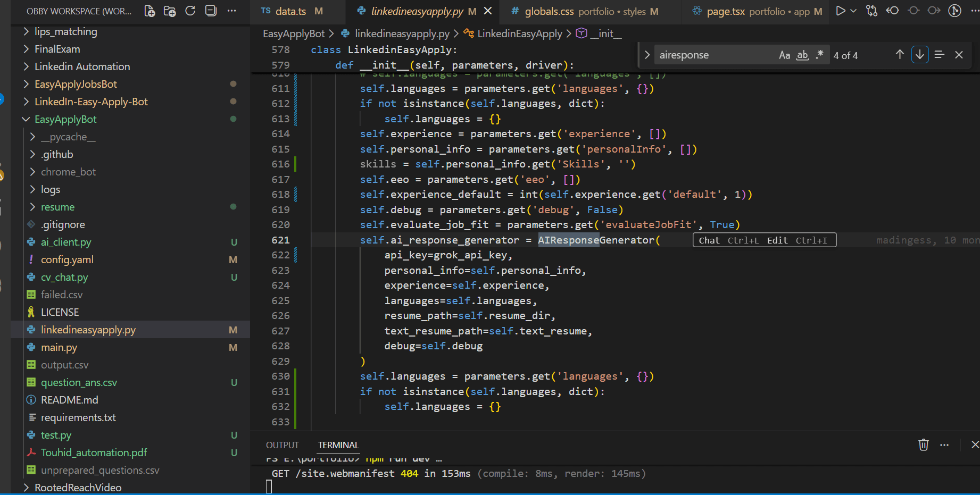Switch to the data.ts editor tab
Image resolution: width=980 pixels, height=495 pixels.
point(290,11)
